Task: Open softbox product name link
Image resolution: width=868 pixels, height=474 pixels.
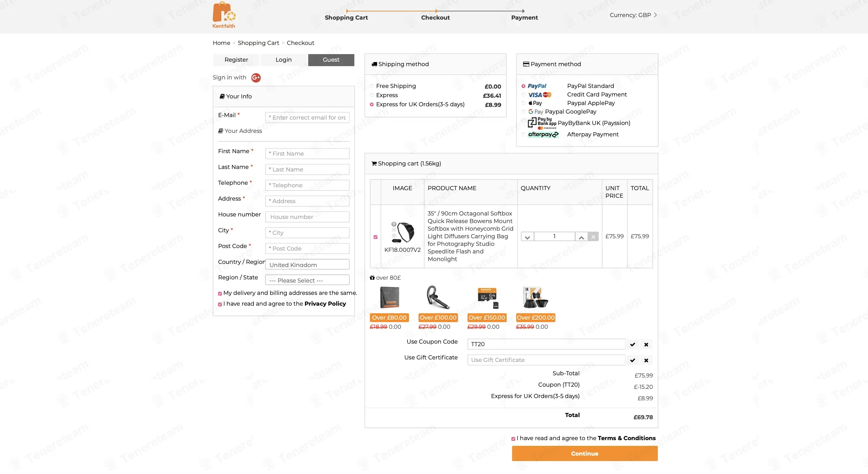Action: click(470, 236)
